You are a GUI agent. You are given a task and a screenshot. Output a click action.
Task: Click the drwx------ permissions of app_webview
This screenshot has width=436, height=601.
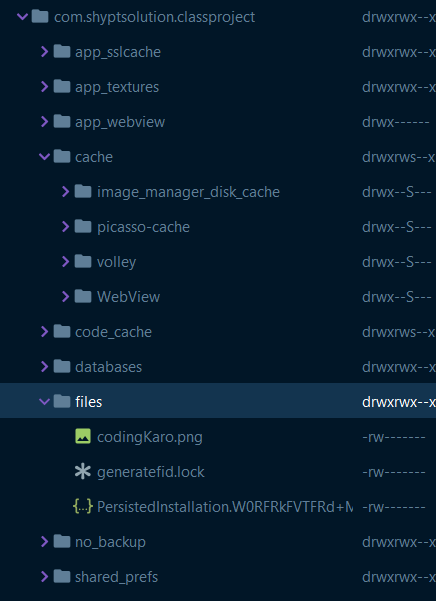coord(396,122)
